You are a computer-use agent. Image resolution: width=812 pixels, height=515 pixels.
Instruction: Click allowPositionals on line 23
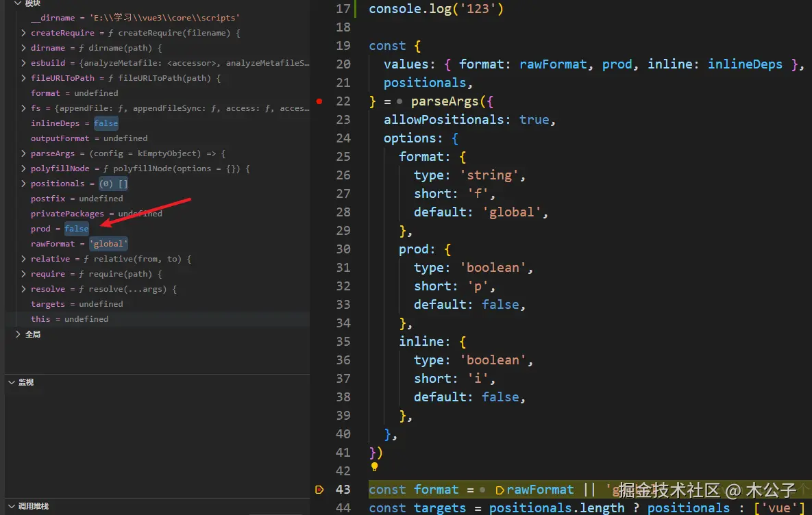click(x=444, y=120)
